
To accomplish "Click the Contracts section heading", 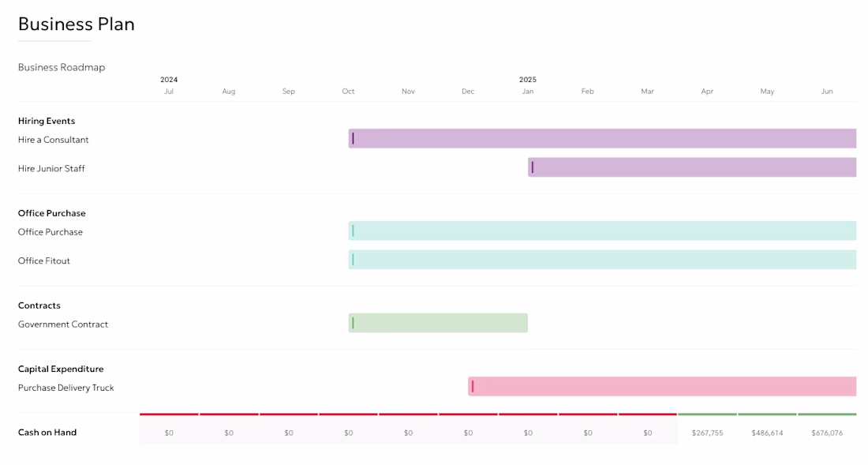I will coord(39,306).
